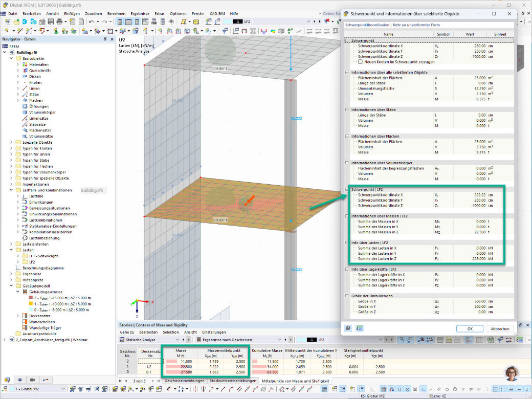Enable 'Neuen Knoten im Schwerpunkt erzeugen' checkbox
Image resolution: width=532 pixels, height=399 pixels.
click(360, 62)
